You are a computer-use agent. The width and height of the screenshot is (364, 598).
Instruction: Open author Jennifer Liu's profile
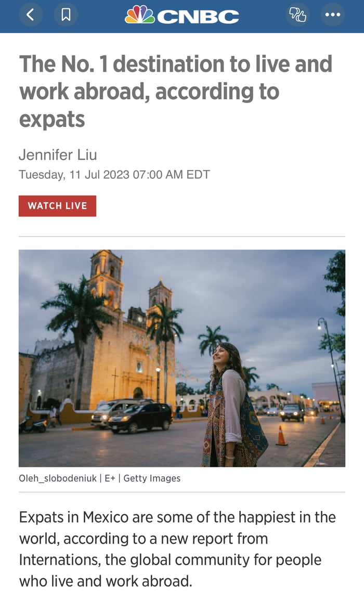58,155
